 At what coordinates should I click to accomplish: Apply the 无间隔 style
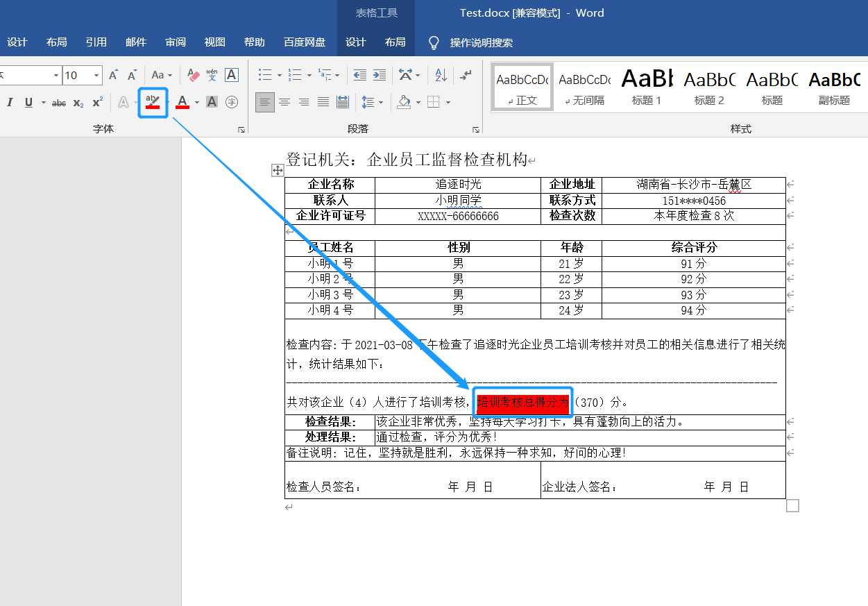[585, 87]
